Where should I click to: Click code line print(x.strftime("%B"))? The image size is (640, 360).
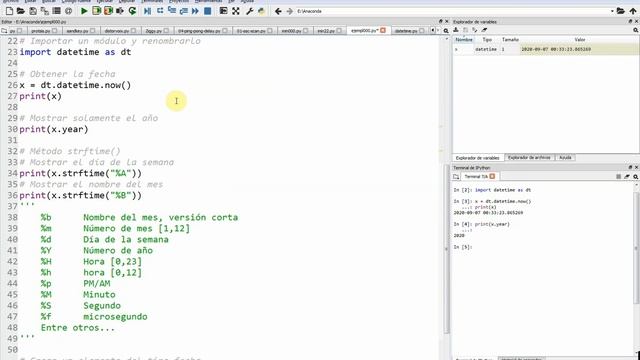[x=80, y=196]
